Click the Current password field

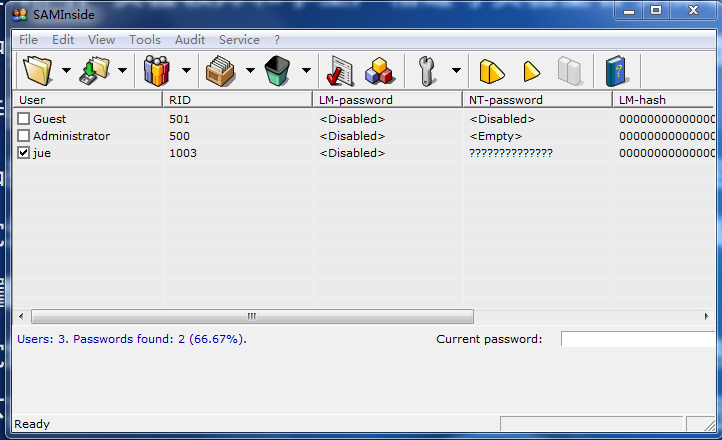pyautogui.click(x=638, y=339)
